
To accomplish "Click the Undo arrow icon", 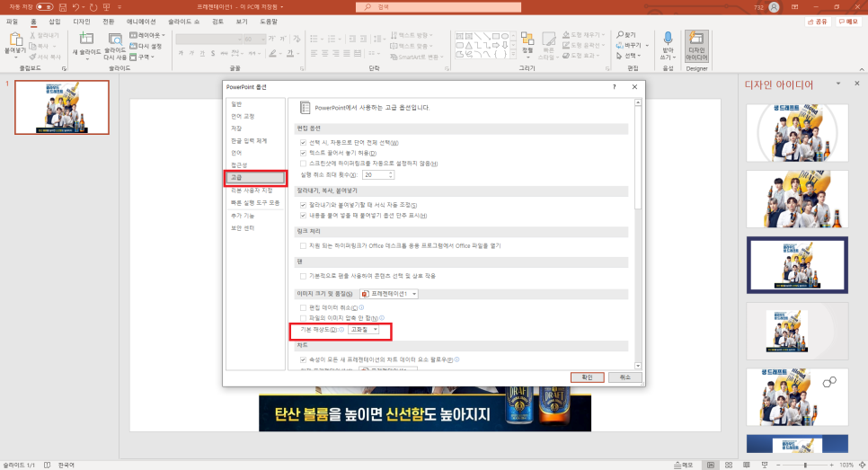I will click(75, 7).
